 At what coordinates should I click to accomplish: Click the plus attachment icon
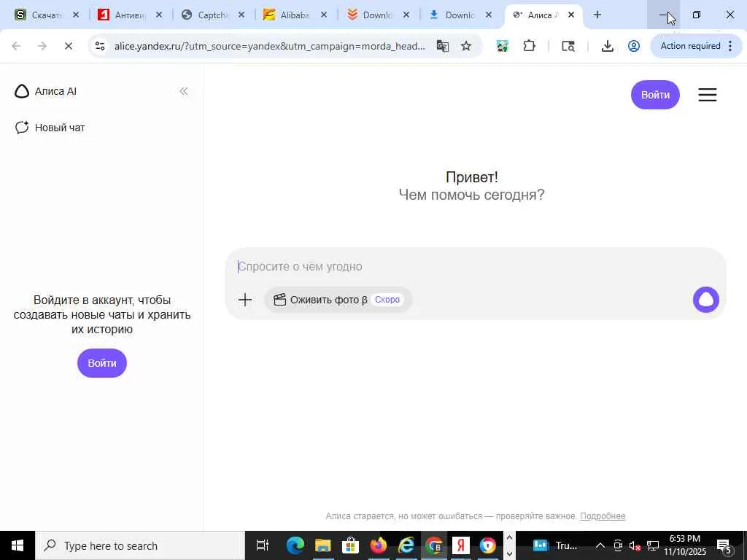pos(245,300)
